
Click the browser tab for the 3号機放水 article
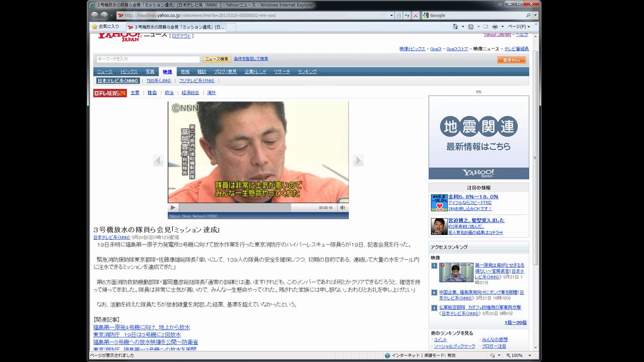click(x=177, y=26)
